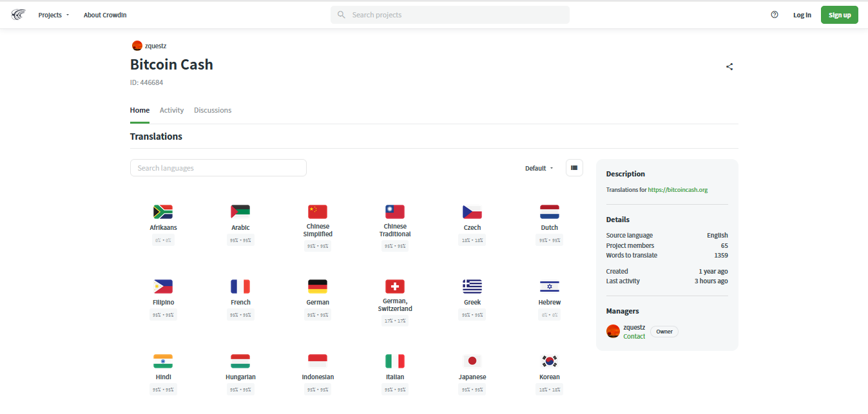
Task: Focus the Search projects field
Action: (450, 15)
